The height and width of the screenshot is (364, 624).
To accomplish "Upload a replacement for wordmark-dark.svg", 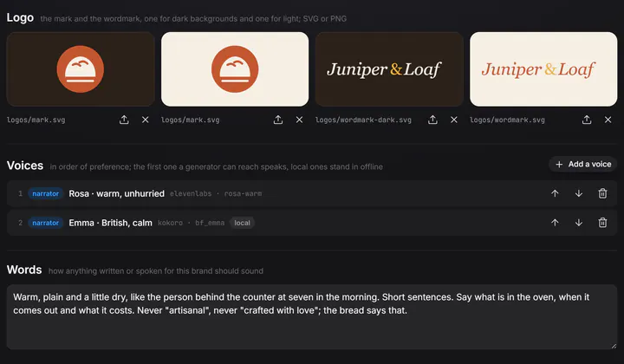I will click(x=432, y=120).
